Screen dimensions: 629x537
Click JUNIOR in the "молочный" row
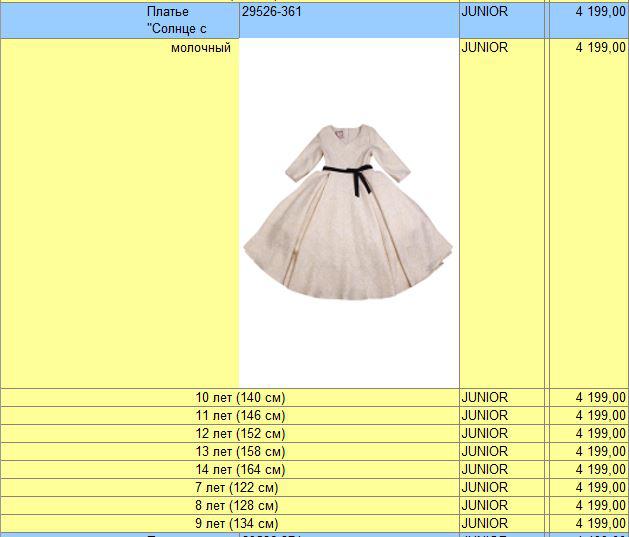click(485, 48)
